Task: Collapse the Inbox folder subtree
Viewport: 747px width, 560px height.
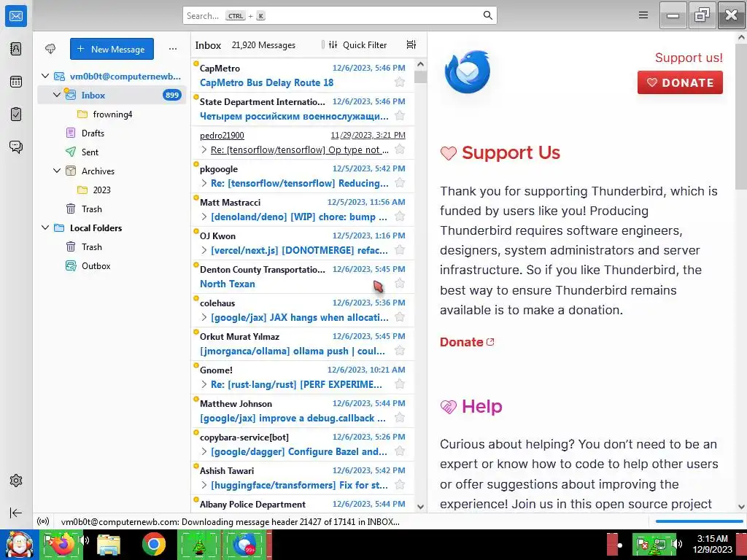Action: click(x=57, y=95)
